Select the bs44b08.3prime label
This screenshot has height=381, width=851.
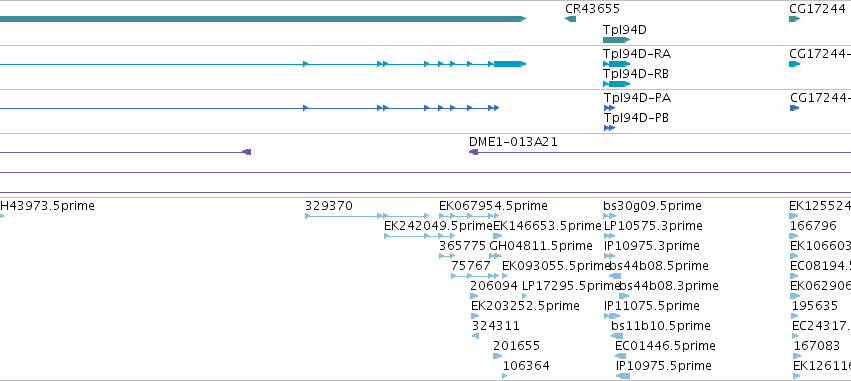click(669, 286)
